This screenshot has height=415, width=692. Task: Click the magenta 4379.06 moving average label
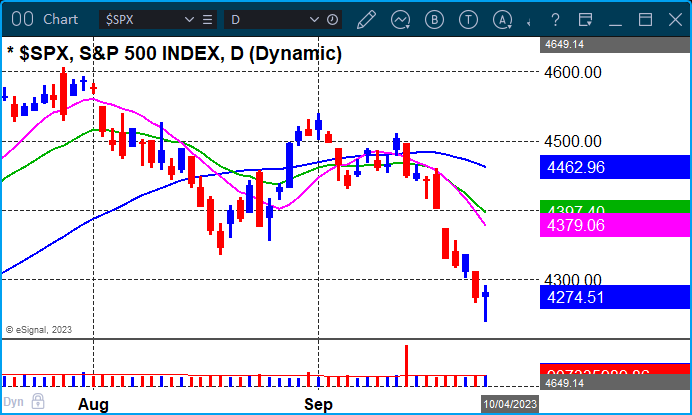tap(615, 225)
